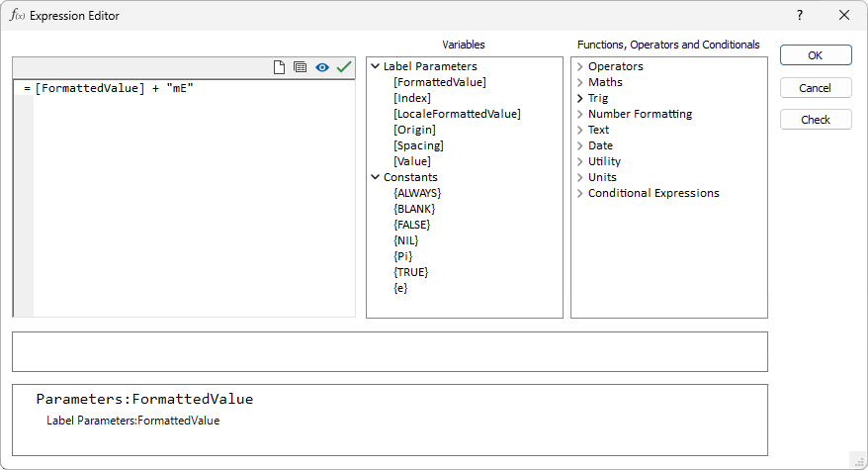Click the Units label in functions tree
This screenshot has width=868, height=470.
[602, 177]
